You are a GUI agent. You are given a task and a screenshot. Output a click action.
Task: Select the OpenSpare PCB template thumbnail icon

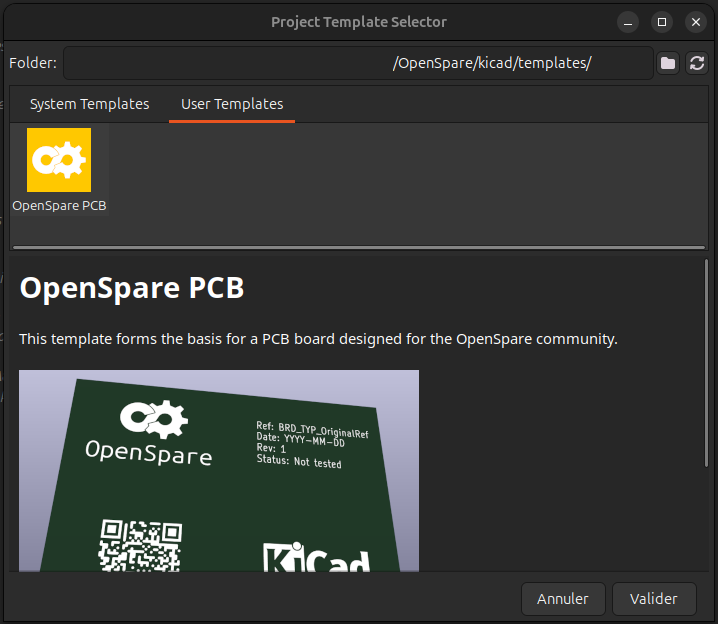click(x=59, y=160)
